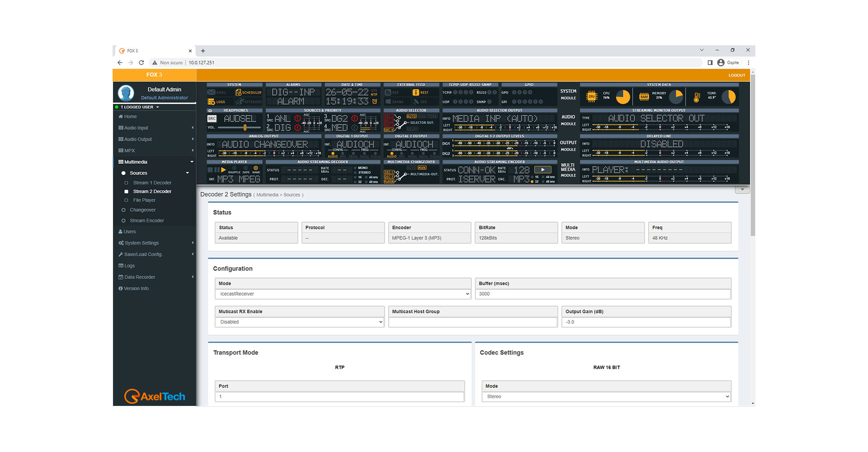The width and height of the screenshot is (868, 452).
Task: Toggle the AUTO mode in Audio Selector
Action: 411,116
